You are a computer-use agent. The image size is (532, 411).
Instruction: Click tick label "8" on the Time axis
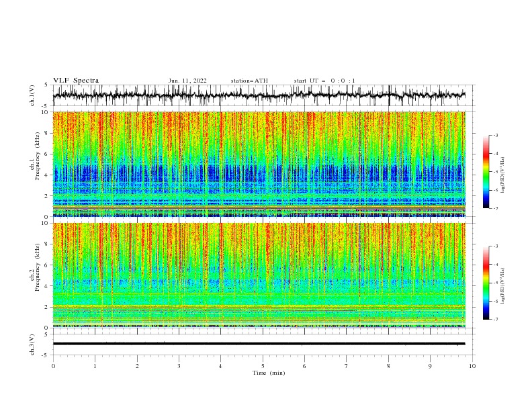[x=388, y=366]
